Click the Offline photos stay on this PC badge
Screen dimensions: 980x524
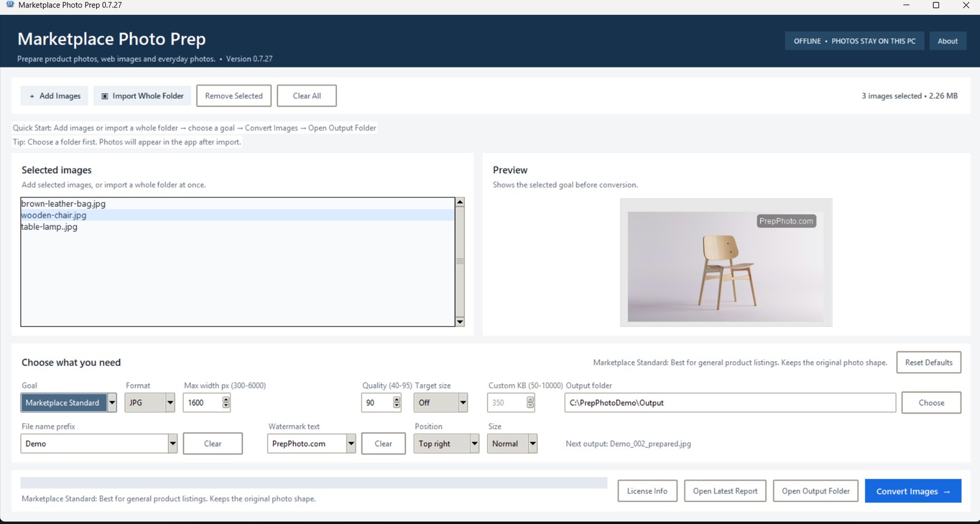854,41
